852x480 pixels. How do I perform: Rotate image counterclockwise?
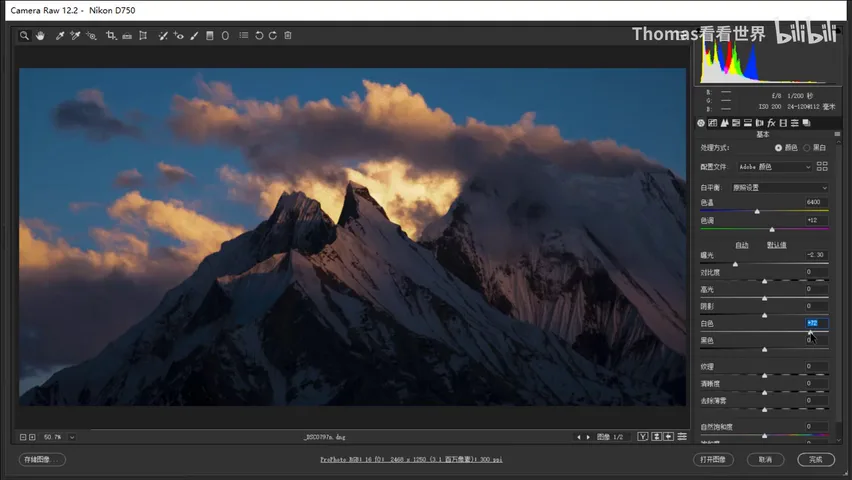259,35
